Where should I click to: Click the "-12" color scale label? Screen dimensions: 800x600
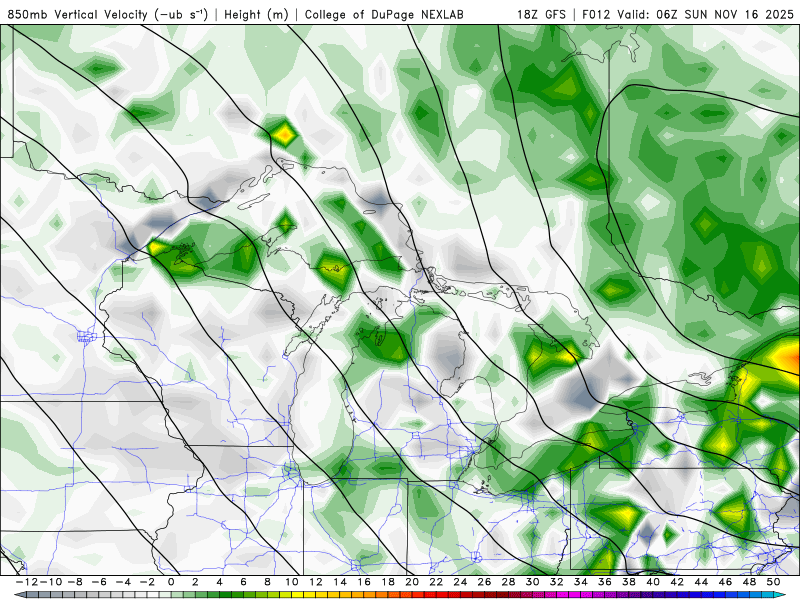pyautogui.click(x=27, y=582)
